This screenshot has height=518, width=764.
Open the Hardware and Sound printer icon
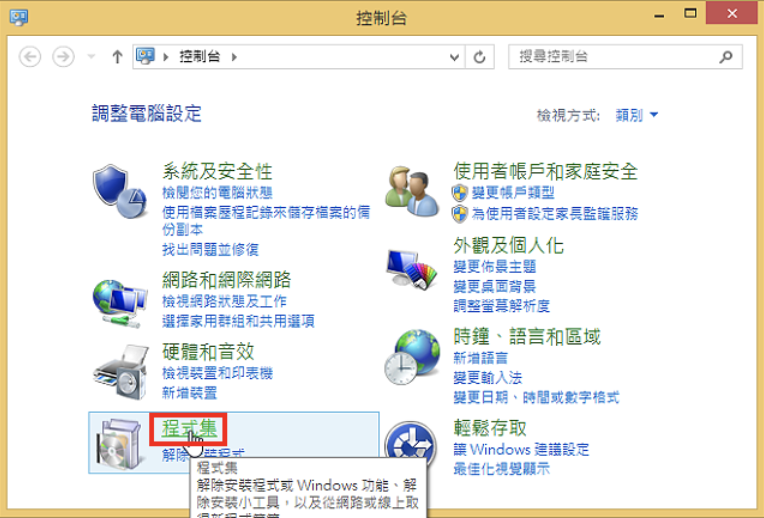click(120, 372)
